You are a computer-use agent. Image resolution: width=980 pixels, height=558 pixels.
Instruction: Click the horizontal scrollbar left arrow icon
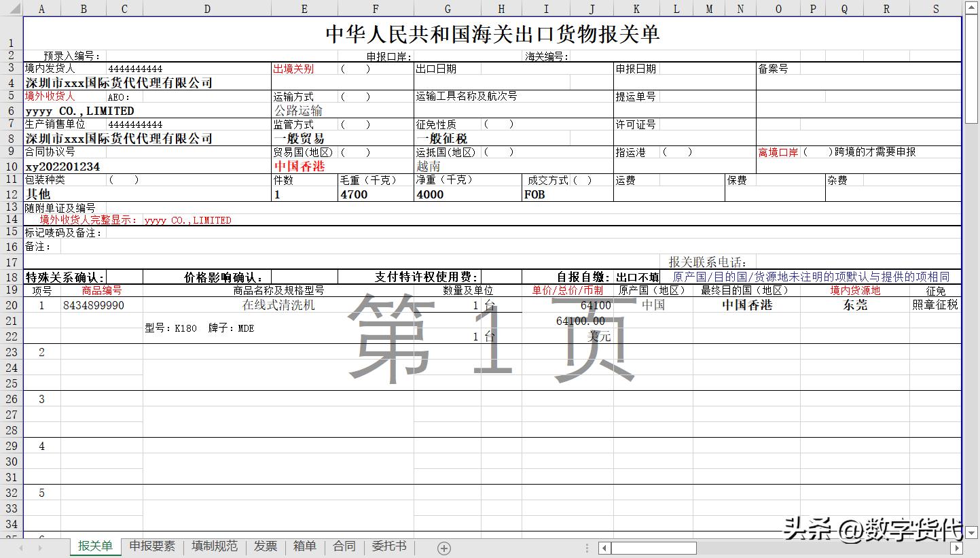[x=603, y=548]
